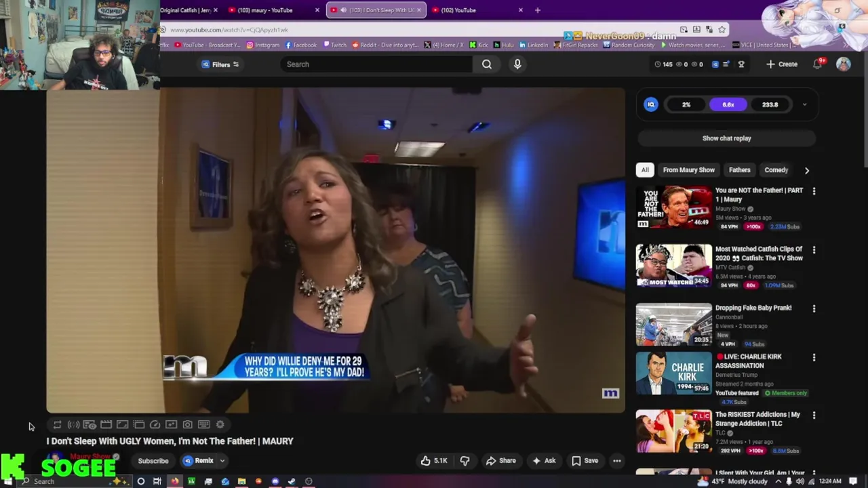Open Windows Task View button
Viewport: 868px width, 488px height.
point(157,481)
